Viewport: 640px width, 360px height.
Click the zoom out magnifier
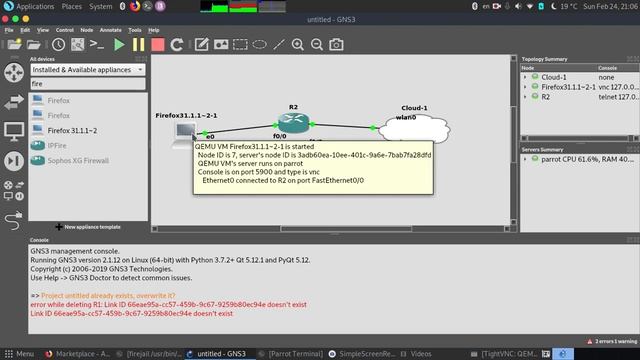317,44
